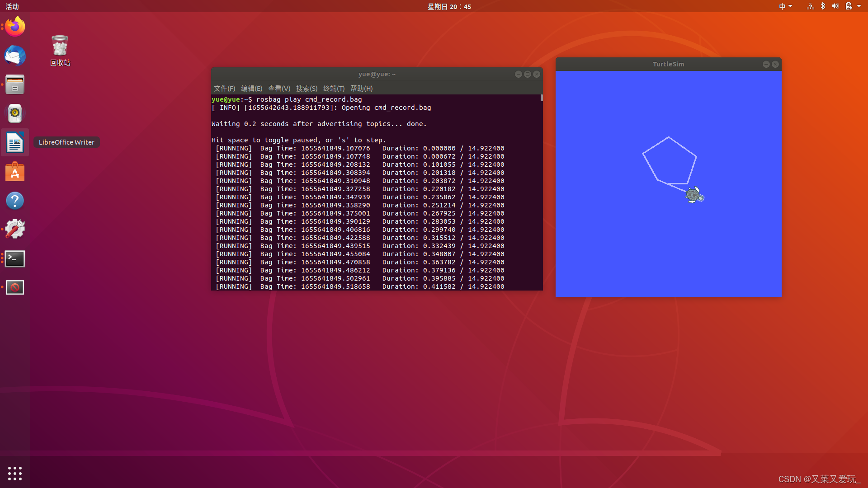Click the 活动 Activities button

tap(12, 6)
